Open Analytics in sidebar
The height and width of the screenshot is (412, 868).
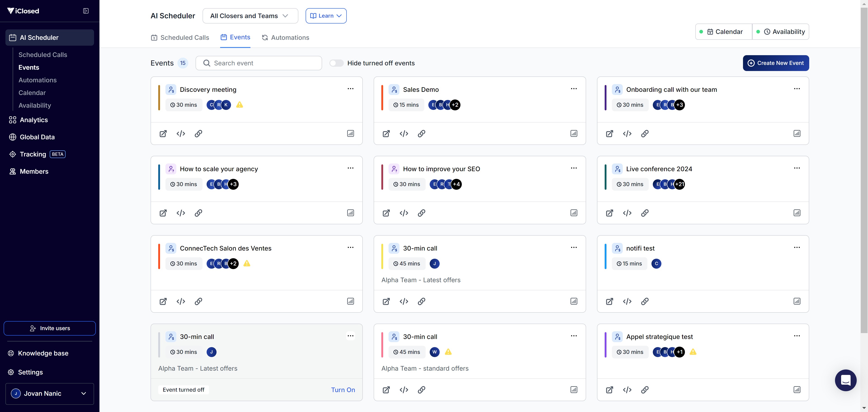34,120
